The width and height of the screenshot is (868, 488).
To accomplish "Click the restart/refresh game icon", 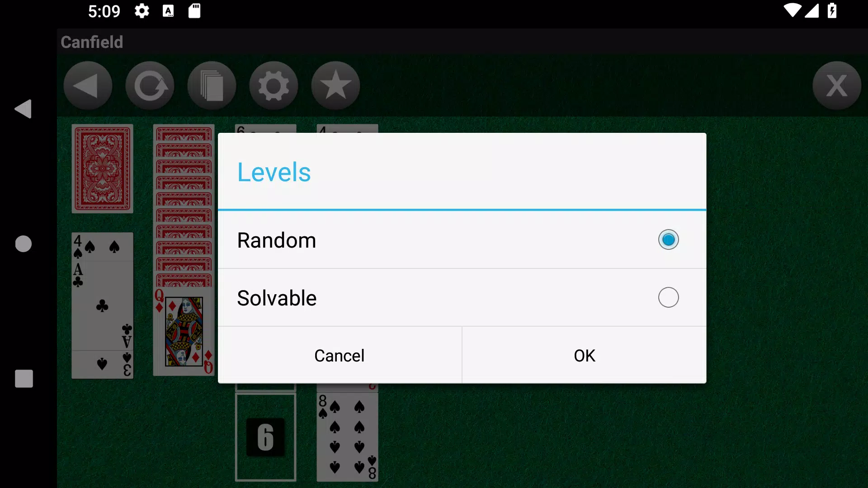I will coord(150,85).
